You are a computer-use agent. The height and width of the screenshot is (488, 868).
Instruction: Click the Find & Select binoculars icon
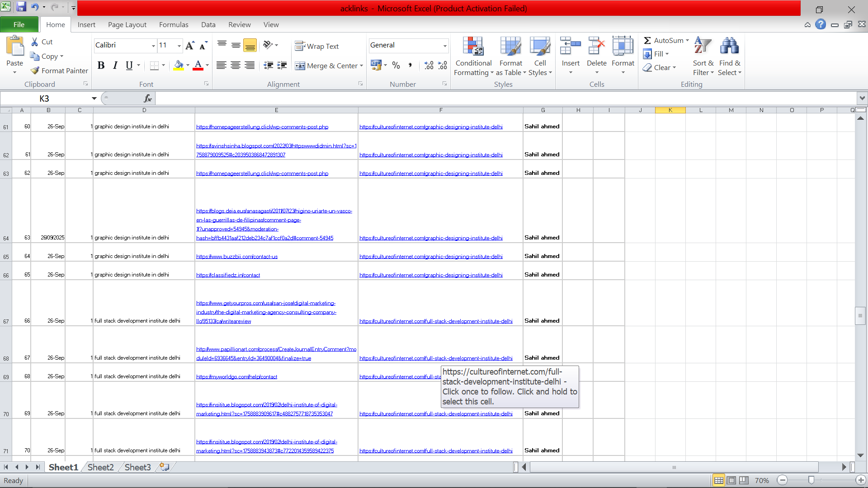[x=729, y=47]
